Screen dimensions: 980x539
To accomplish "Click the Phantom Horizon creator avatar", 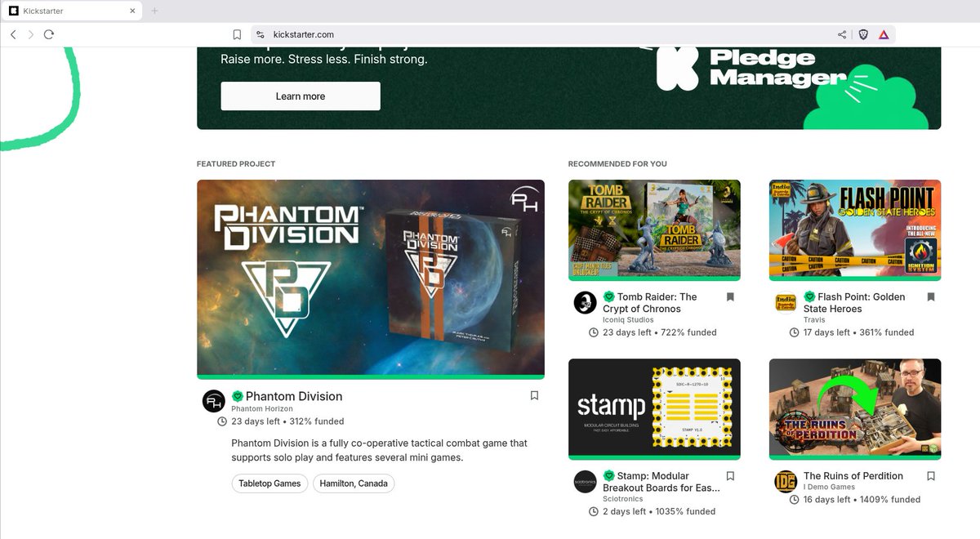I will click(x=214, y=401).
